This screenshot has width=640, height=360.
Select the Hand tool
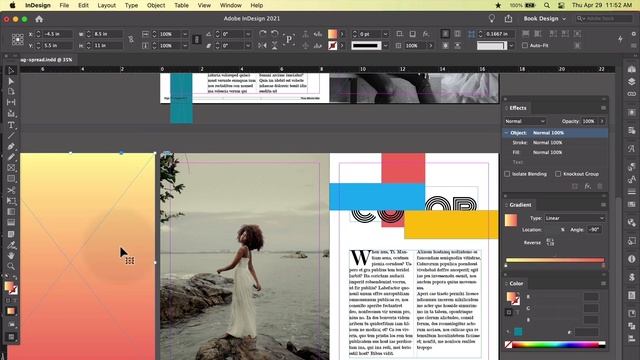click(x=11, y=256)
